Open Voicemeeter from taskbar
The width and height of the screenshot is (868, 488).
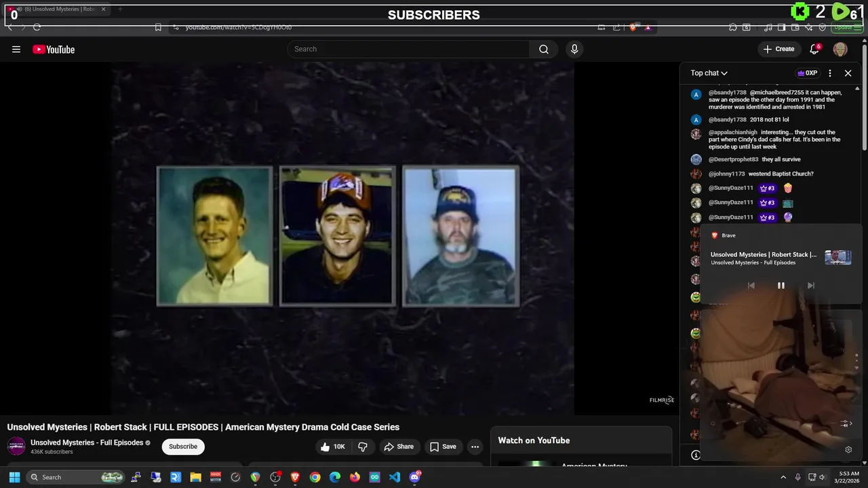pos(216,477)
